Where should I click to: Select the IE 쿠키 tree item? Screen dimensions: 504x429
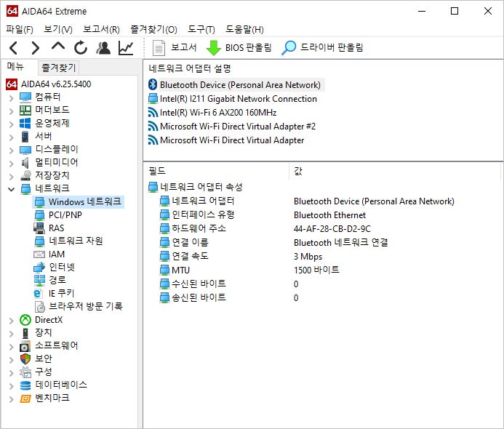(x=54, y=293)
